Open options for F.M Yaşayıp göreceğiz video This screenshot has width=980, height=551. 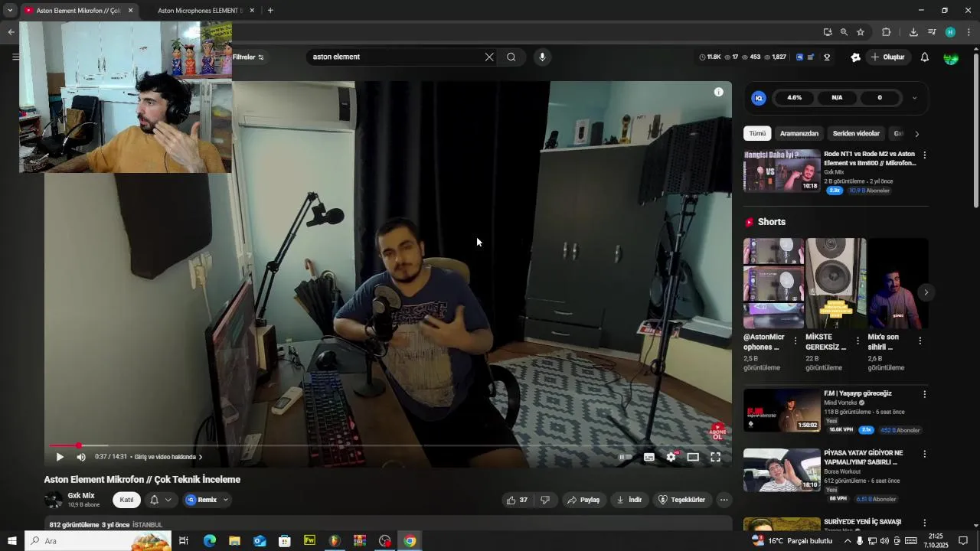(924, 394)
